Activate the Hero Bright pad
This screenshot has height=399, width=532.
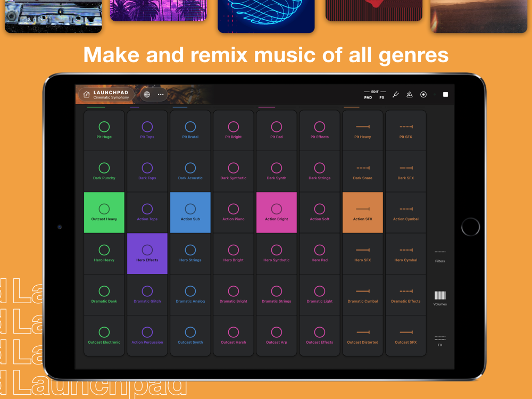coord(234,253)
